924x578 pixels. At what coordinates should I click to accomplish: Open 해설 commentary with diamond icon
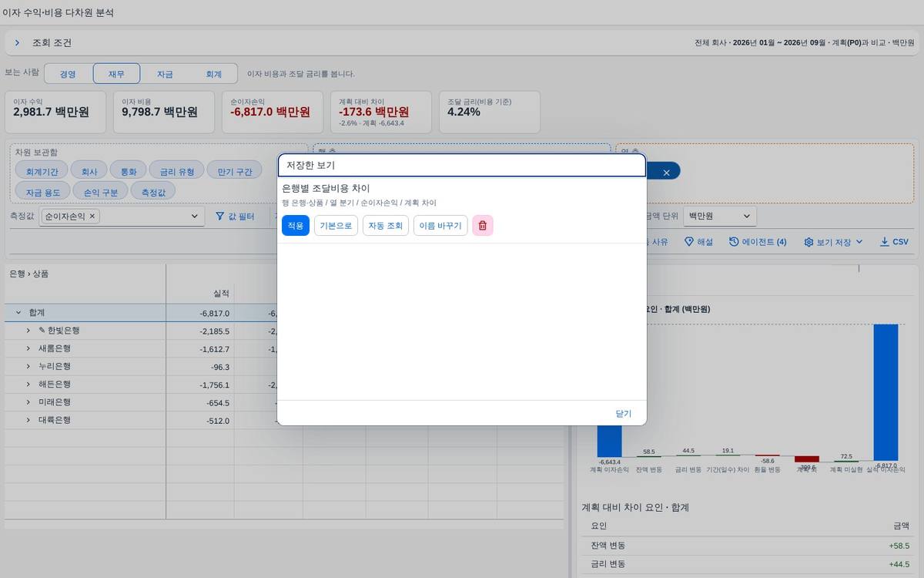[x=698, y=242]
